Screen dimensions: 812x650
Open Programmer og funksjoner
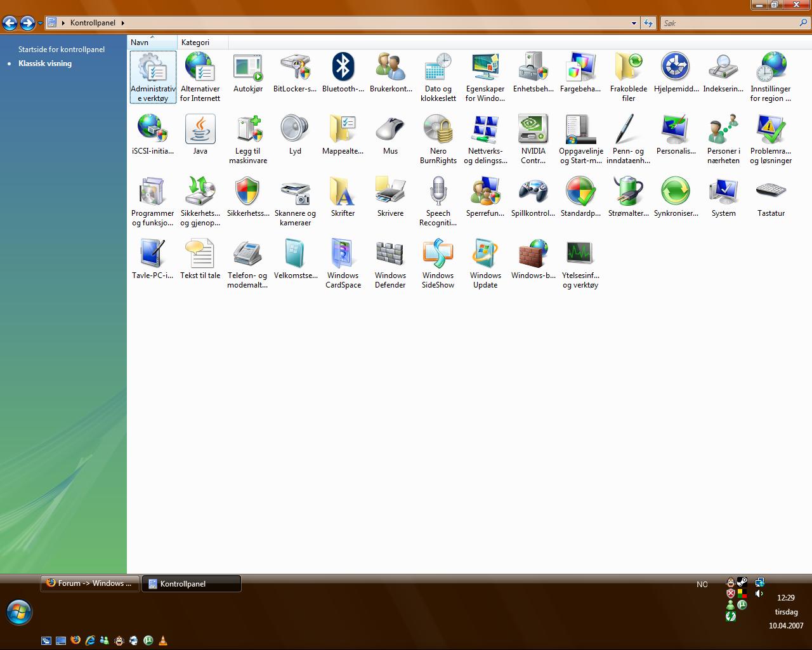pyautogui.click(x=153, y=201)
